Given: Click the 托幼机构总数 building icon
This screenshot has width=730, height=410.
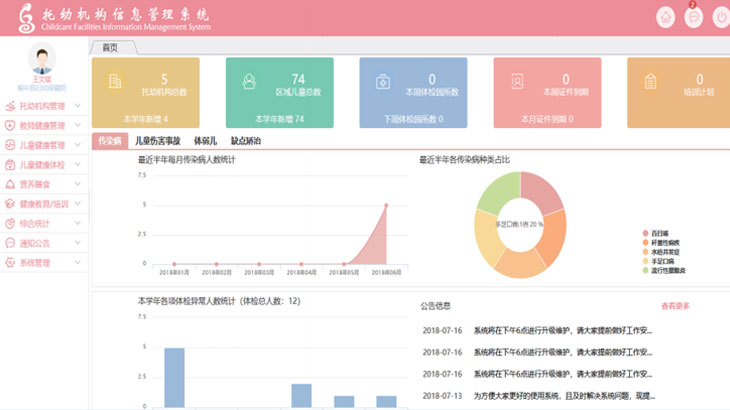Looking at the screenshot, I should click(115, 82).
